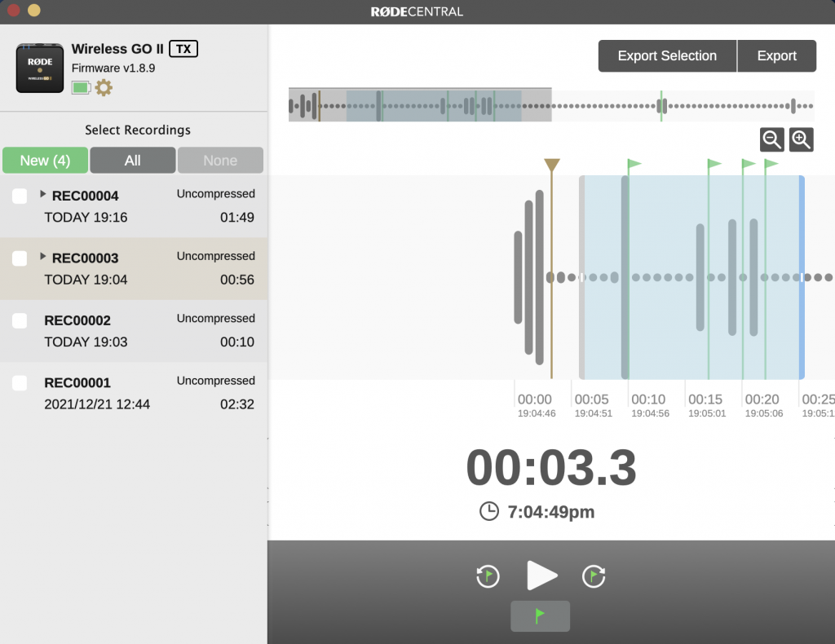Add a marker with the flag button
This screenshot has height=644, width=835.
540,616
